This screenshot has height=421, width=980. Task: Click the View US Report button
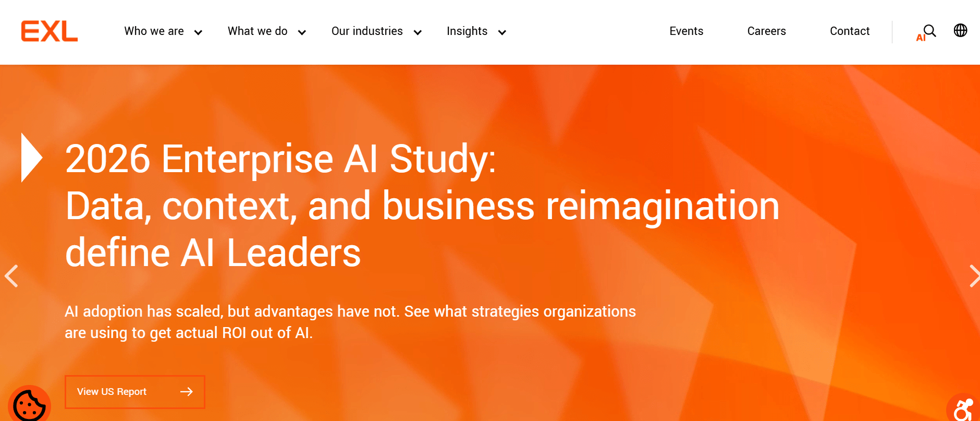click(135, 392)
